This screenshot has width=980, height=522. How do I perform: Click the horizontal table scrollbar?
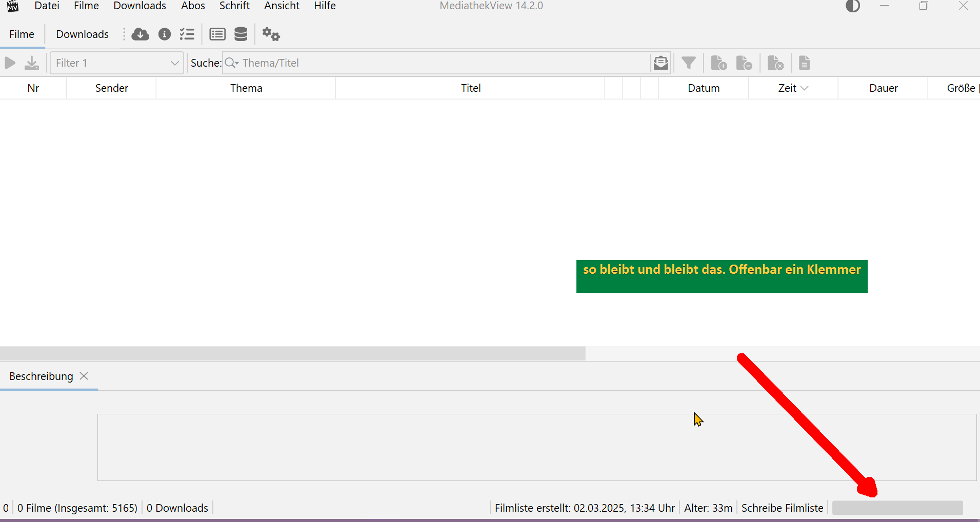tap(292, 353)
